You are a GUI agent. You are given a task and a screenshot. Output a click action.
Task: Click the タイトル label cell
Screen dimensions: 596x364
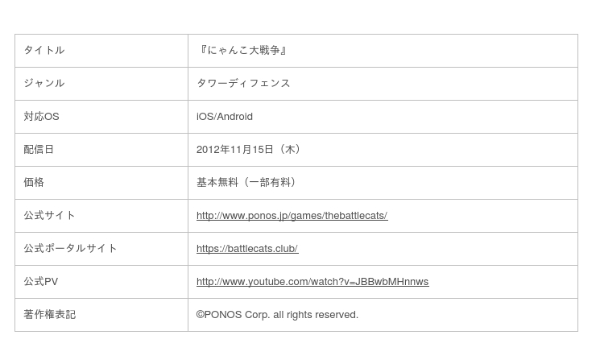101,51
